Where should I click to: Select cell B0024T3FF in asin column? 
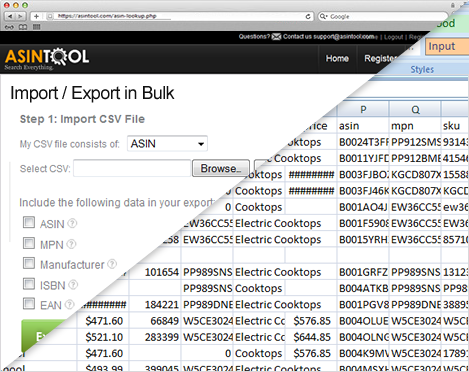point(363,142)
